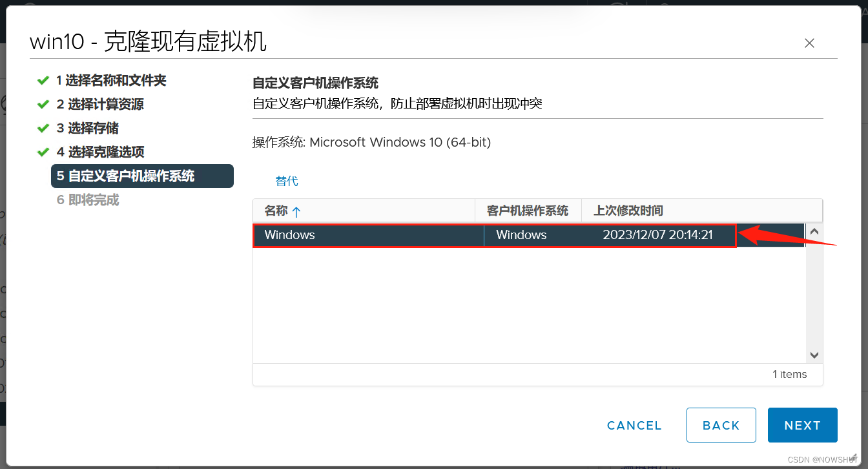Go to step 4 选择克隆选项
This screenshot has width=868, height=469.
point(100,152)
